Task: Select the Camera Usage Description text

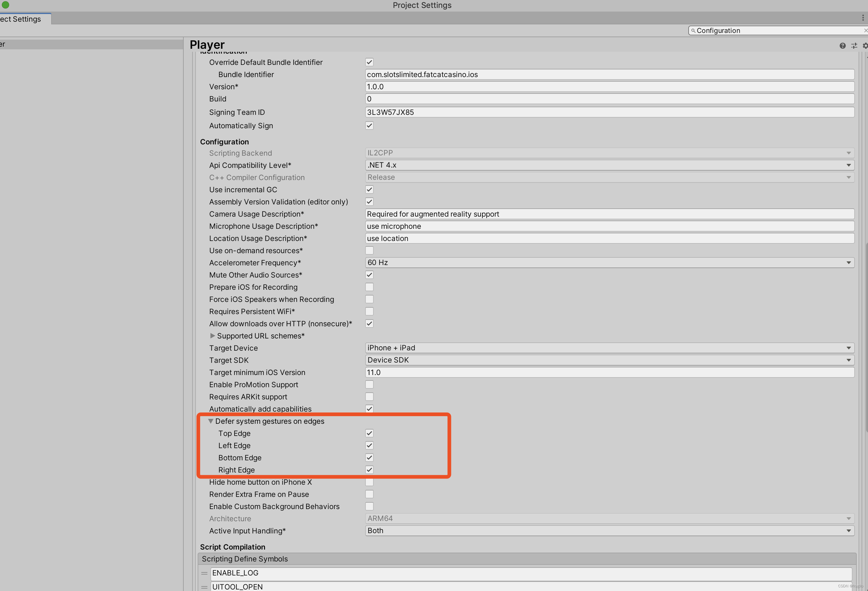Action: 609,214
